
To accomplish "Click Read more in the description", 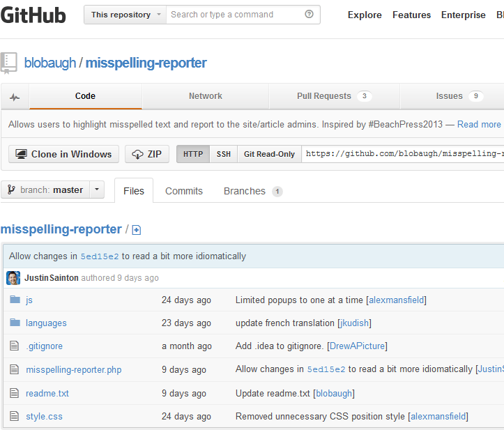I will click(479, 124).
